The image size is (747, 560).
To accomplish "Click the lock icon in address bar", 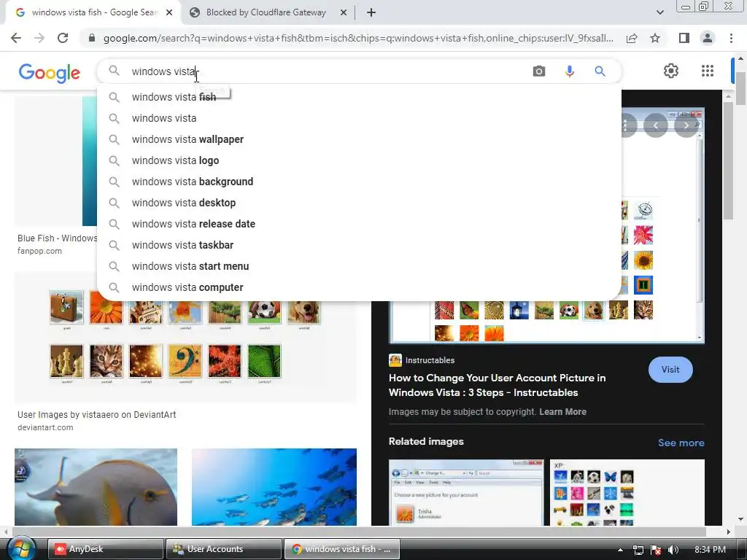I will [x=92, y=38].
